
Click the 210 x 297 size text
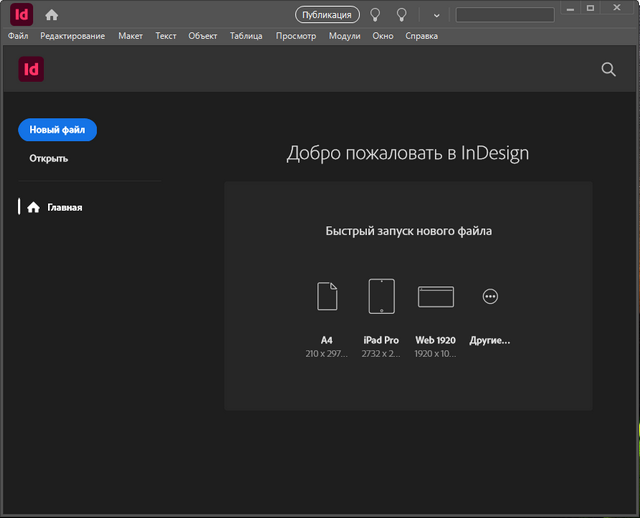tap(327, 353)
